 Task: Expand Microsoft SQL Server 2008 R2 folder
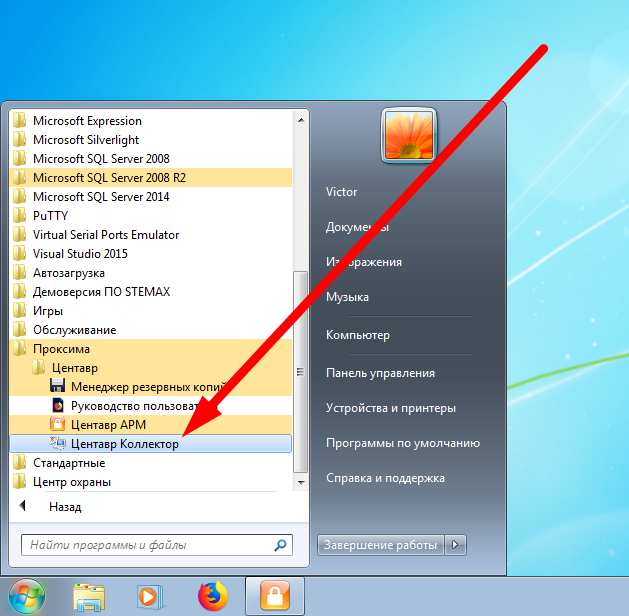(150, 177)
